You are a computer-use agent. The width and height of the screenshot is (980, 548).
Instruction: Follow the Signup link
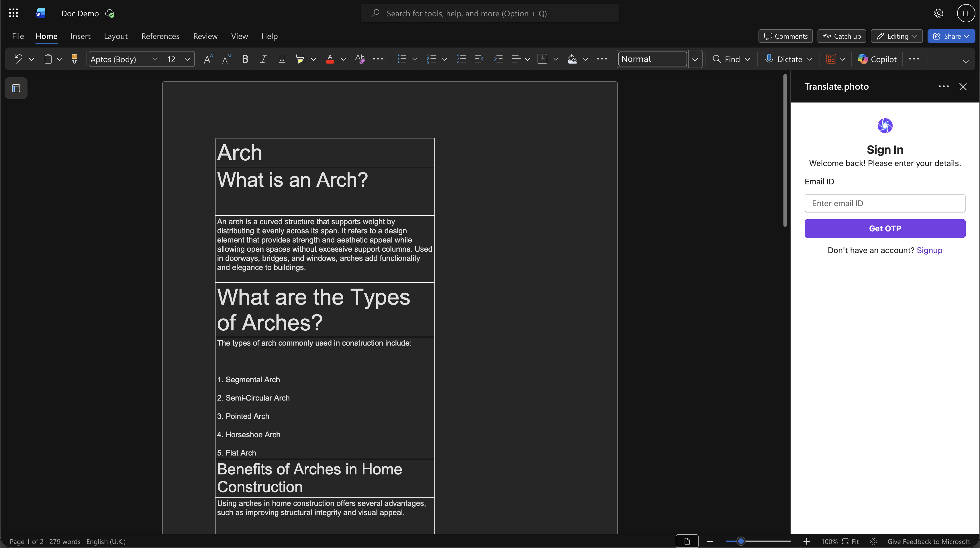929,250
